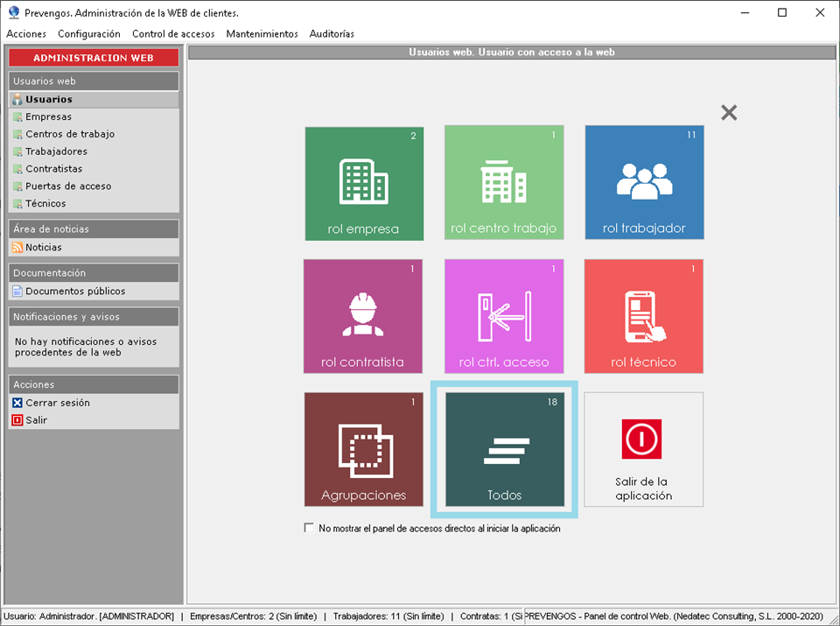Open the Todos users tile
The image size is (840, 626).
(504, 449)
